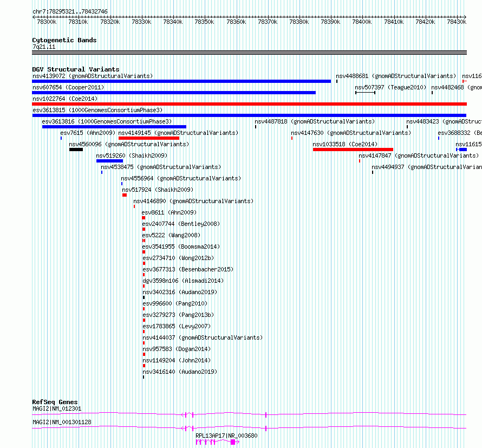Click the esv3688332 variant label

[x=460, y=133]
